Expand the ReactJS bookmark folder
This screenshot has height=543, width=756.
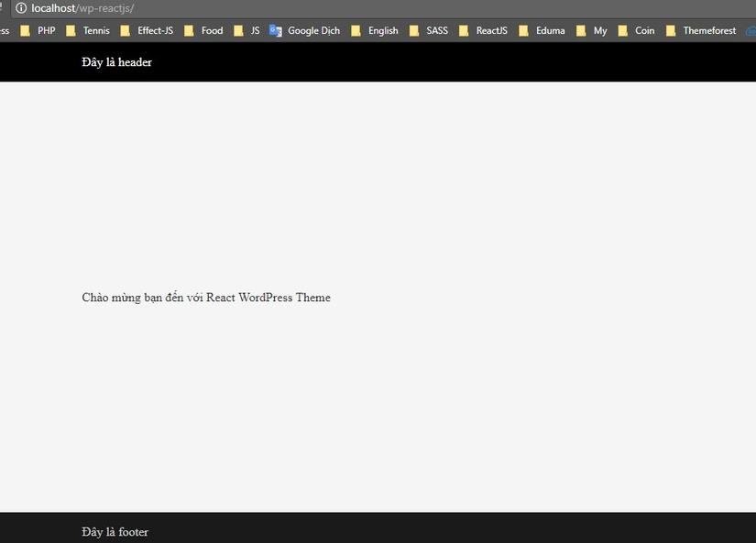point(483,30)
